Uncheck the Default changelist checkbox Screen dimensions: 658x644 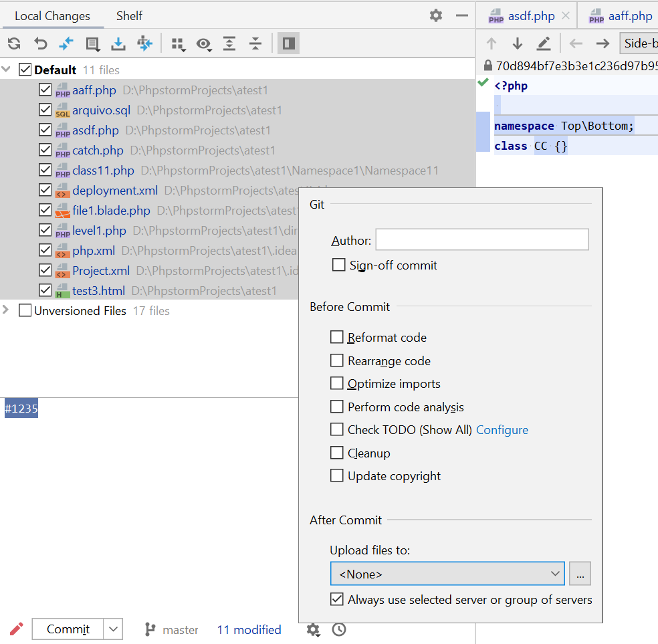pos(25,70)
